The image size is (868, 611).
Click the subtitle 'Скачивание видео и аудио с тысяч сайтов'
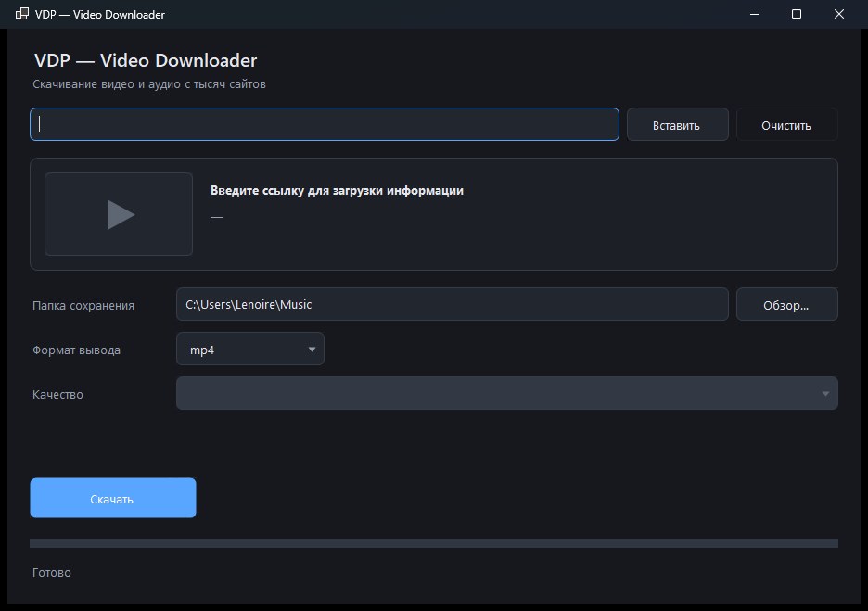tap(149, 84)
